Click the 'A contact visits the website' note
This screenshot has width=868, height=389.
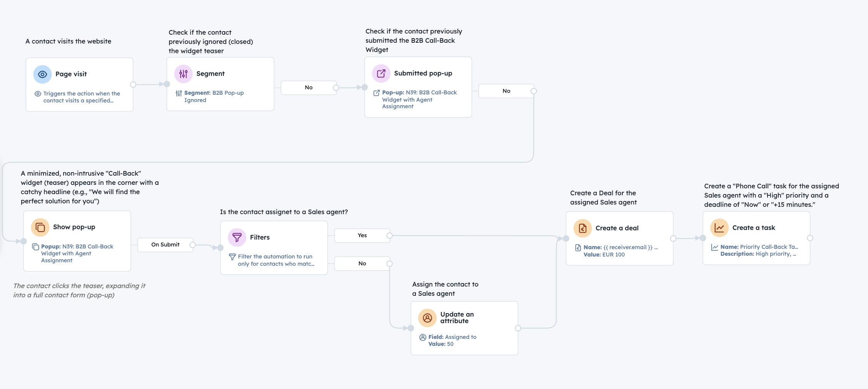coord(68,42)
